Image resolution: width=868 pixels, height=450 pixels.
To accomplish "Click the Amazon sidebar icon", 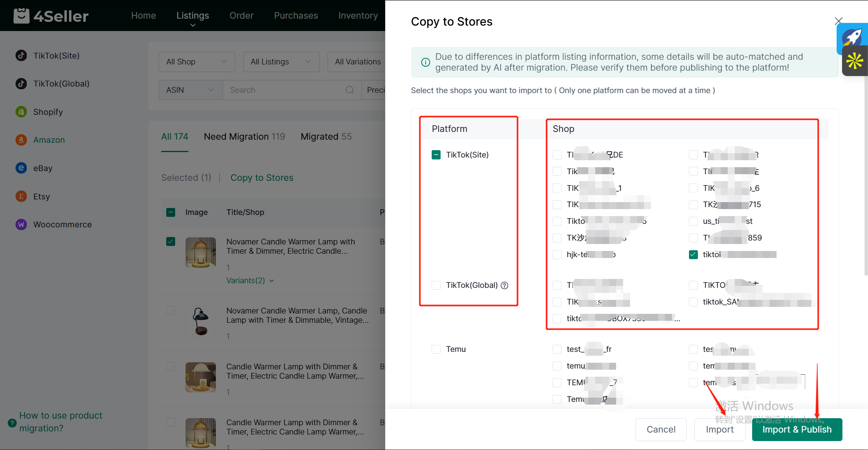I will point(21,140).
